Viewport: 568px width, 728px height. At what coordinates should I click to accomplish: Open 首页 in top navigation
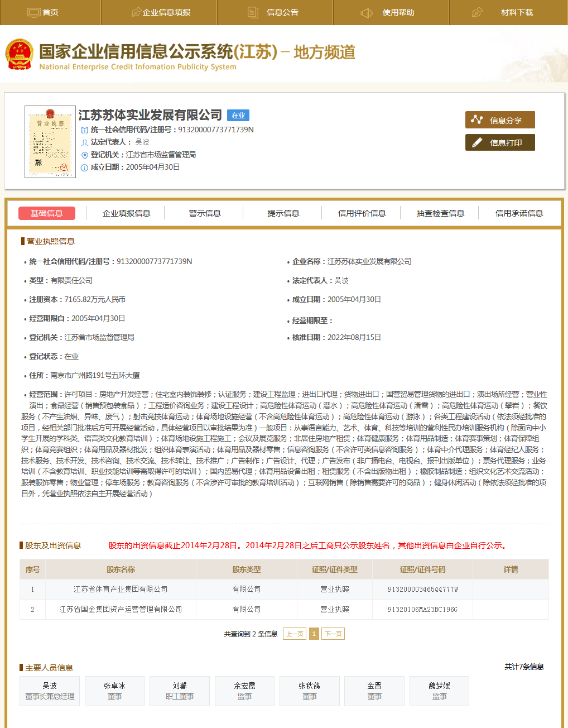pos(51,12)
